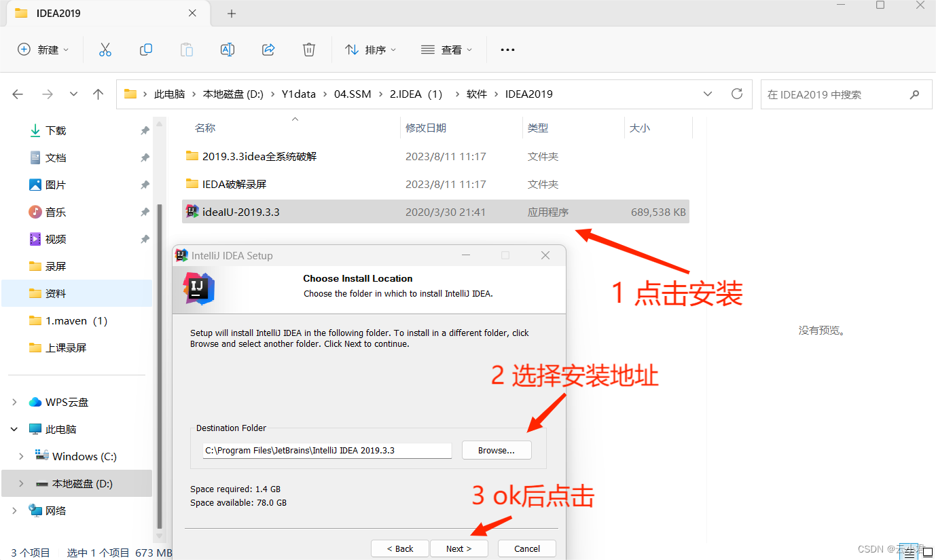Image resolution: width=936 pixels, height=560 pixels.
Task: Click the navigation pane scrollbar
Action: click(160, 367)
